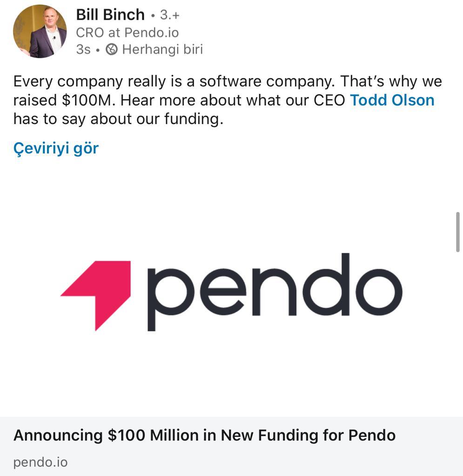Click the '3.+' connection degree badge
The height and width of the screenshot is (476, 463).
[x=170, y=15]
